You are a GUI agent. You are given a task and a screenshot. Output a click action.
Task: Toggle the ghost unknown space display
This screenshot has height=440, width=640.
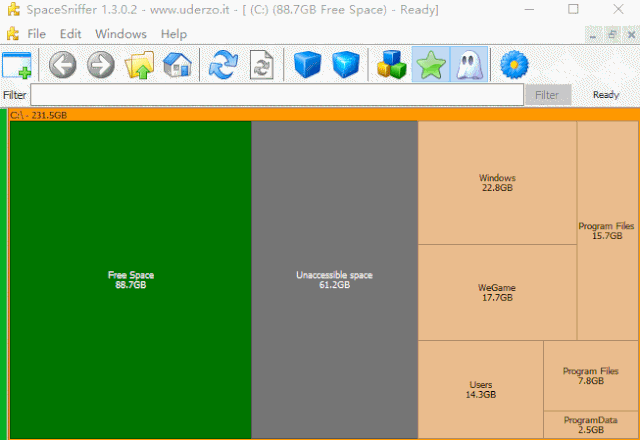(468, 66)
